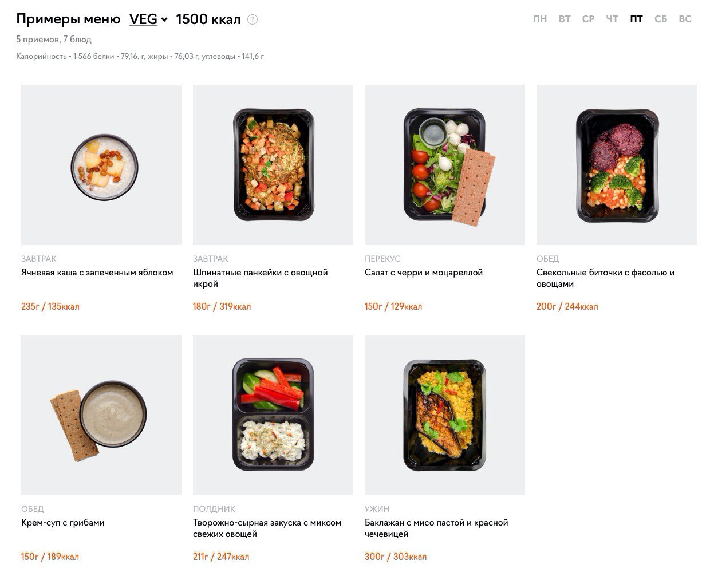Open the ВС day tab
Viewport: 714px width, 588px height.
[685, 19]
